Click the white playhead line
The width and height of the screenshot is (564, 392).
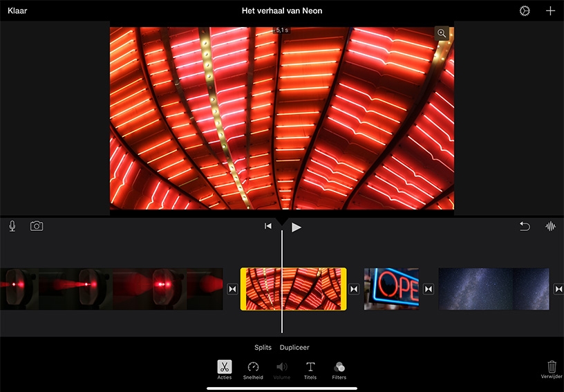pos(281,281)
